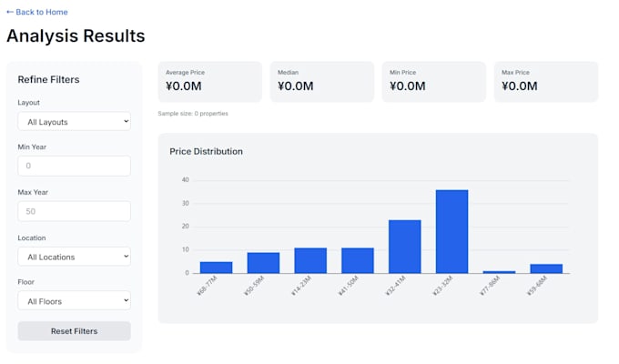619x364 pixels.
Task: Click the Price Distribution heading
Action: click(206, 152)
